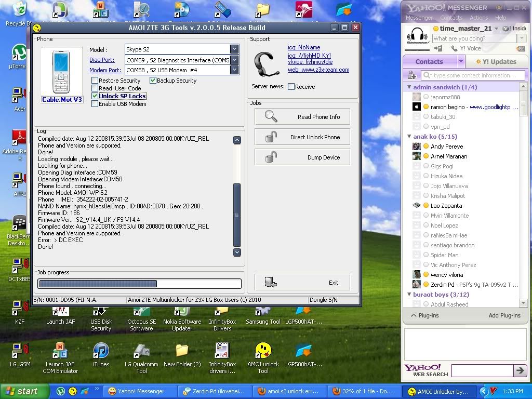Image resolution: width=532 pixels, height=399 pixels.
Task: Switch to the amoi s2 unlock err taskbar window
Action: (x=289, y=391)
